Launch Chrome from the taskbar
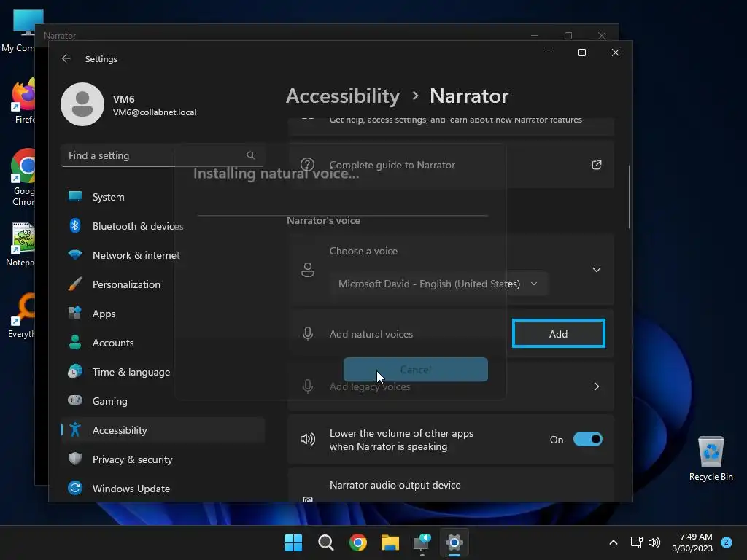747x560 pixels. [357, 542]
